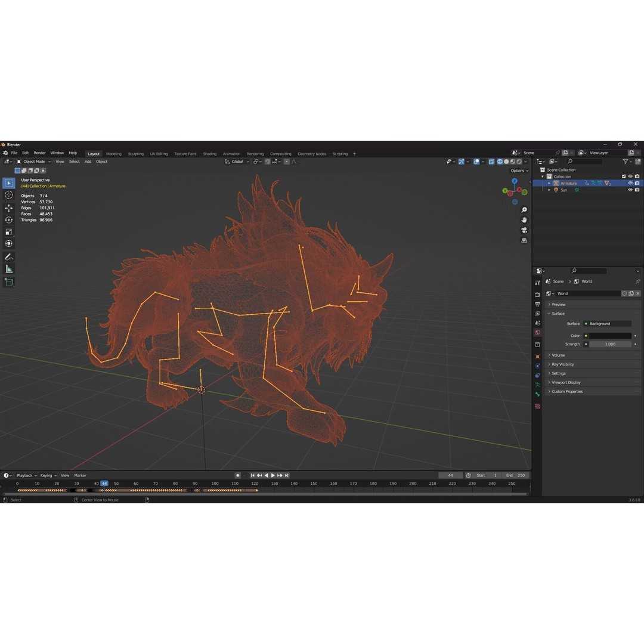
Task: Pick the Measure tool
Action: click(x=8, y=269)
